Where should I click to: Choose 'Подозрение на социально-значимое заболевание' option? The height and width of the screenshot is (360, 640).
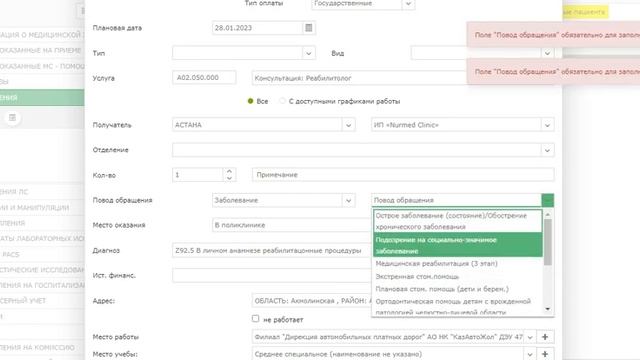click(x=458, y=245)
